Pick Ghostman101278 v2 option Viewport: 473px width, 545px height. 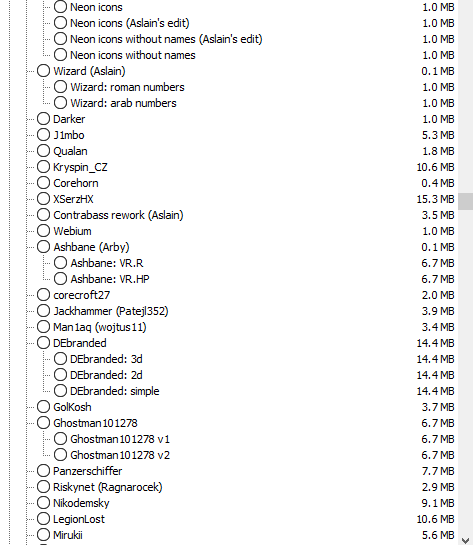(60, 455)
